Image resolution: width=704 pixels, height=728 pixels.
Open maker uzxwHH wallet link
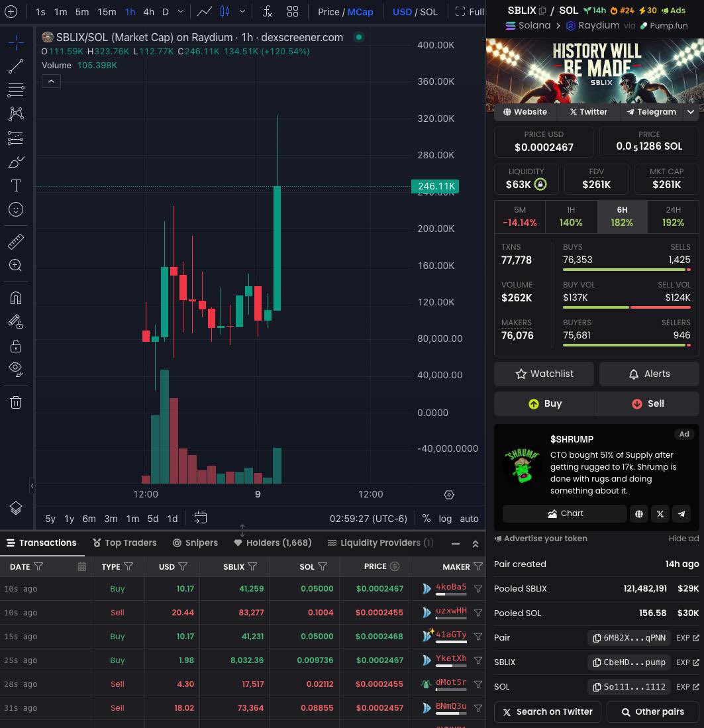tap(451, 611)
